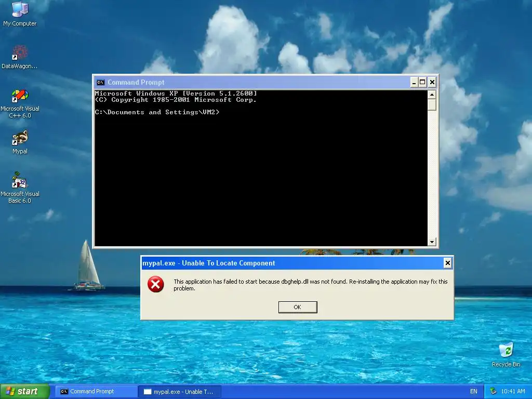This screenshot has width=532, height=399.
Task: Click Command Prompt scrollbar down arrow
Action: [432, 242]
